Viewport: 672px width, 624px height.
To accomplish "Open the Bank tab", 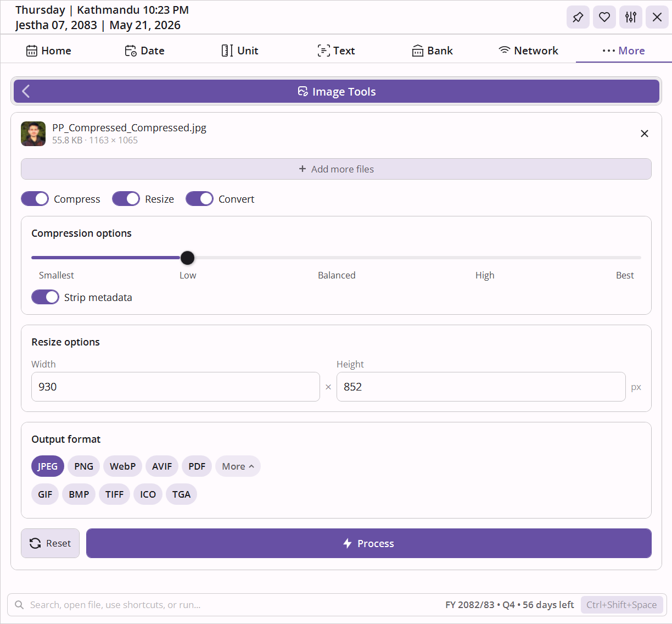I will pyautogui.click(x=432, y=51).
